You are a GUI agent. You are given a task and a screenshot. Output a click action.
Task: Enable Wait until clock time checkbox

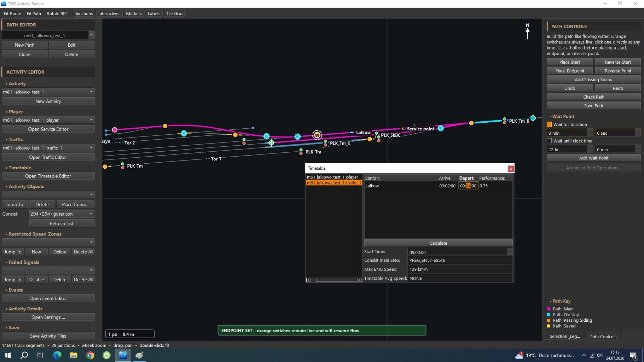click(x=549, y=141)
